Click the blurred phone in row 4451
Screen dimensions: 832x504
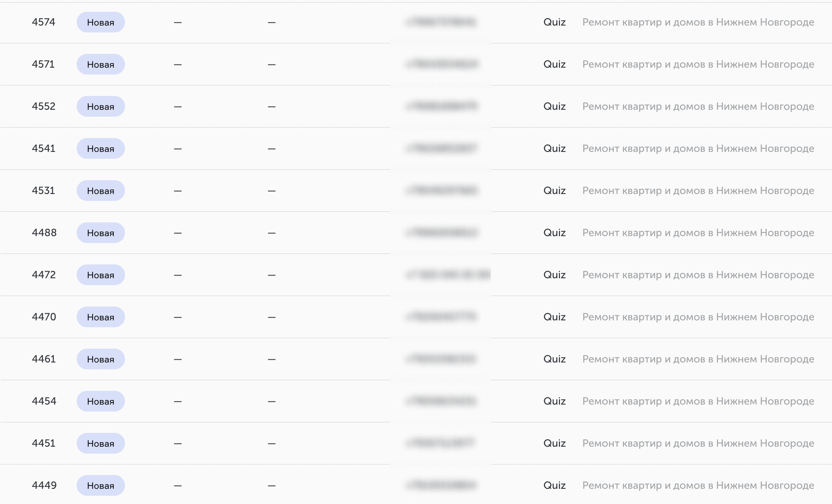441,443
